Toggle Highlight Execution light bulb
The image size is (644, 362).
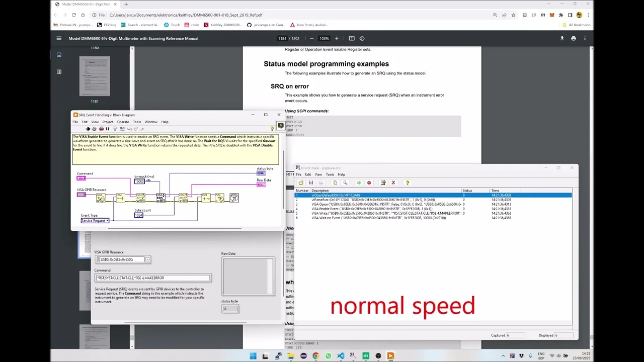115,129
